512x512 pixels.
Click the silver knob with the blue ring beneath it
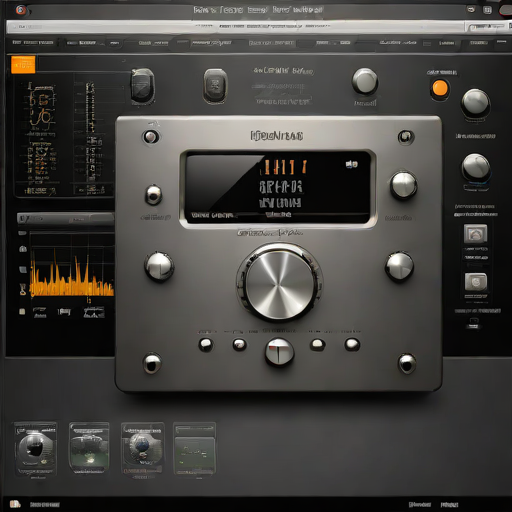click(476, 168)
